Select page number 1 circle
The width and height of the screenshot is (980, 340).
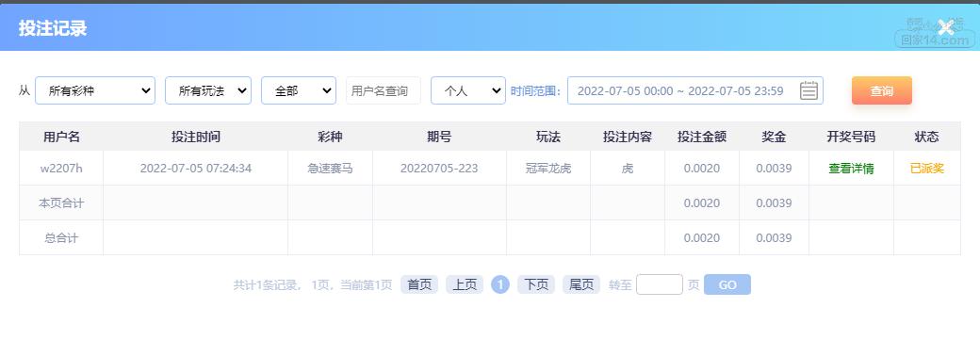pyautogui.click(x=500, y=285)
